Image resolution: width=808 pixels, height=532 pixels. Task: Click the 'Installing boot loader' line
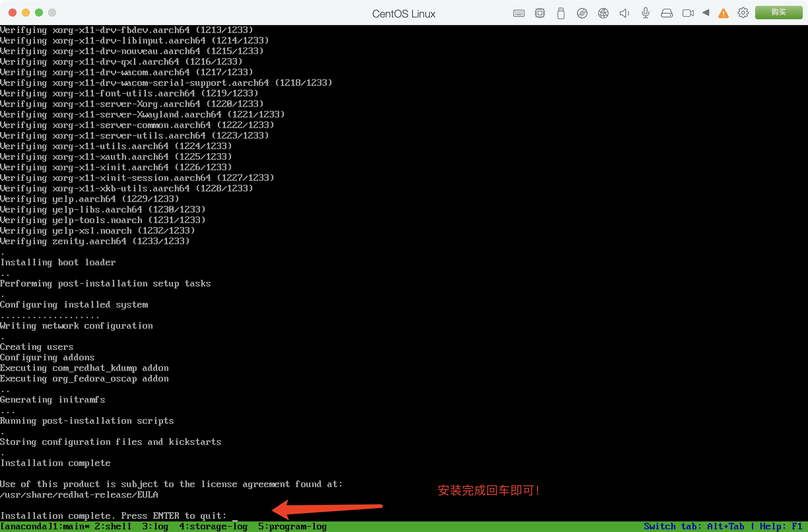click(58, 262)
